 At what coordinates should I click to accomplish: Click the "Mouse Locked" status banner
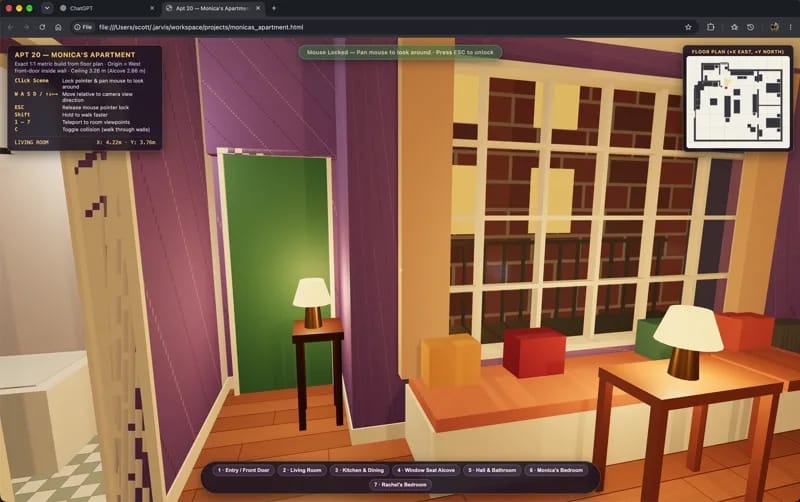(x=400, y=52)
